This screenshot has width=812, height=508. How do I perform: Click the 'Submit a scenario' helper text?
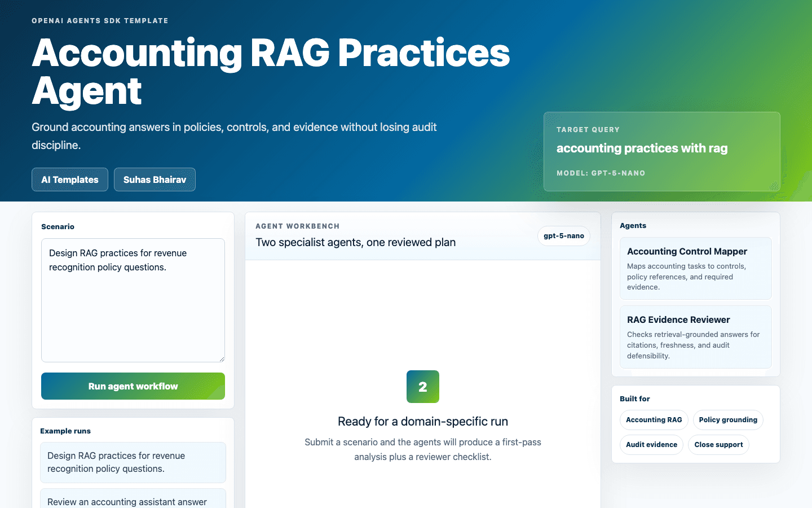tap(423, 449)
